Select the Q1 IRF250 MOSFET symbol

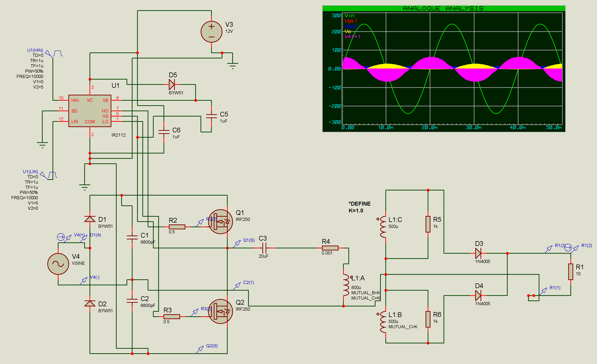click(220, 222)
